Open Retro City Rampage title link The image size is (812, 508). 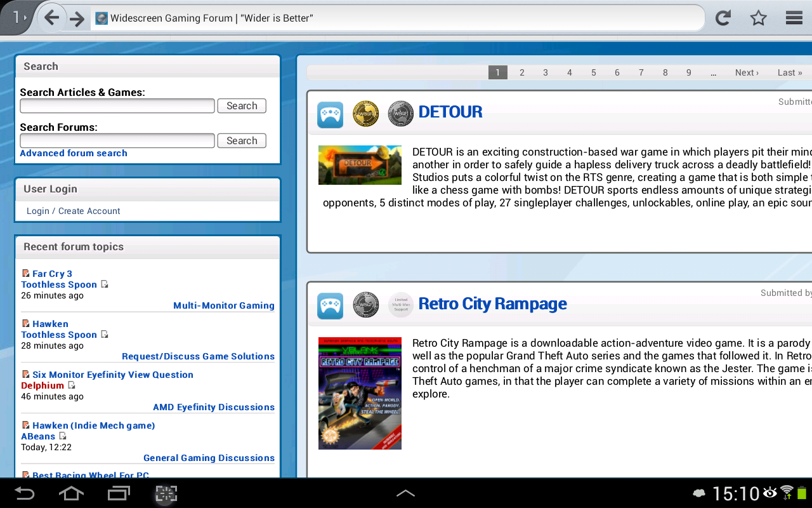[x=493, y=304]
